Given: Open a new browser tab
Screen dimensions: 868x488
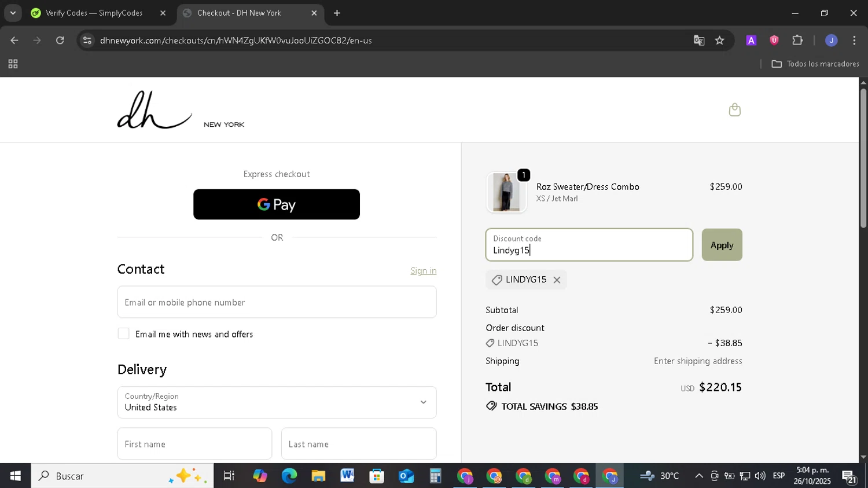Looking at the screenshot, I should pyautogui.click(x=337, y=13).
